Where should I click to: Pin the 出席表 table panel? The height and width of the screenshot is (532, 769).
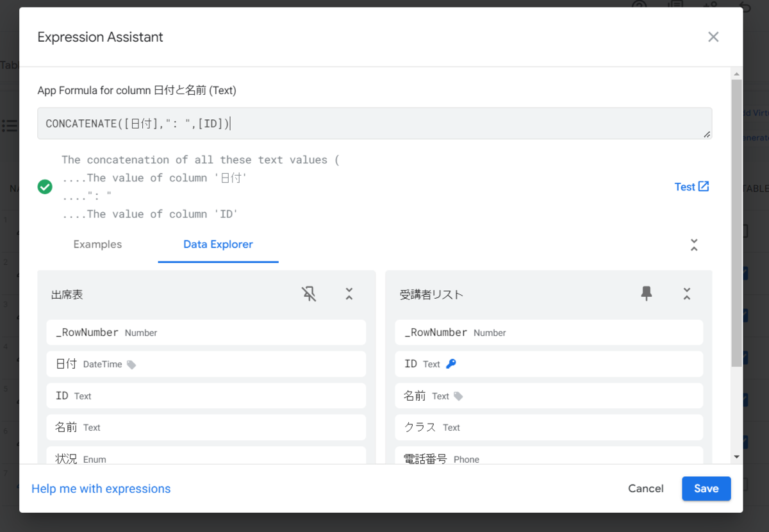[x=309, y=294]
